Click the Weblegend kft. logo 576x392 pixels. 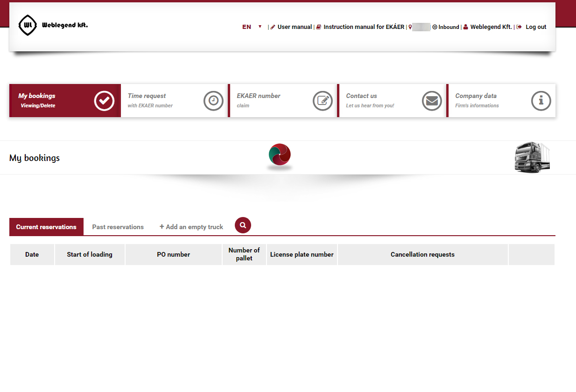53,25
